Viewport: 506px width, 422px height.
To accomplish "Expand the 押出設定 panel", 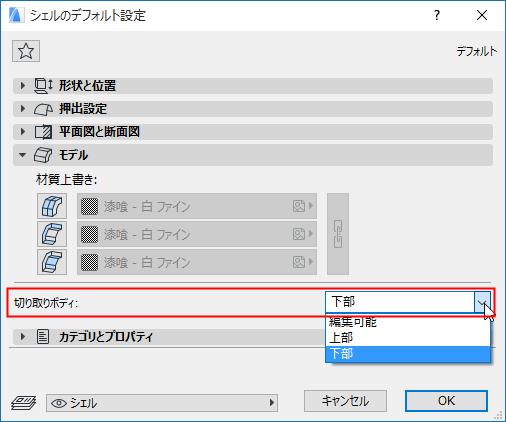I will [x=253, y=109].
